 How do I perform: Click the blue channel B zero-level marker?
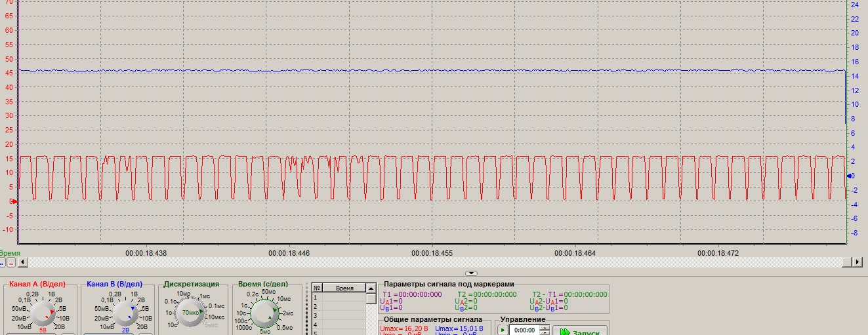pyautogui.click(x=850, y=176)
